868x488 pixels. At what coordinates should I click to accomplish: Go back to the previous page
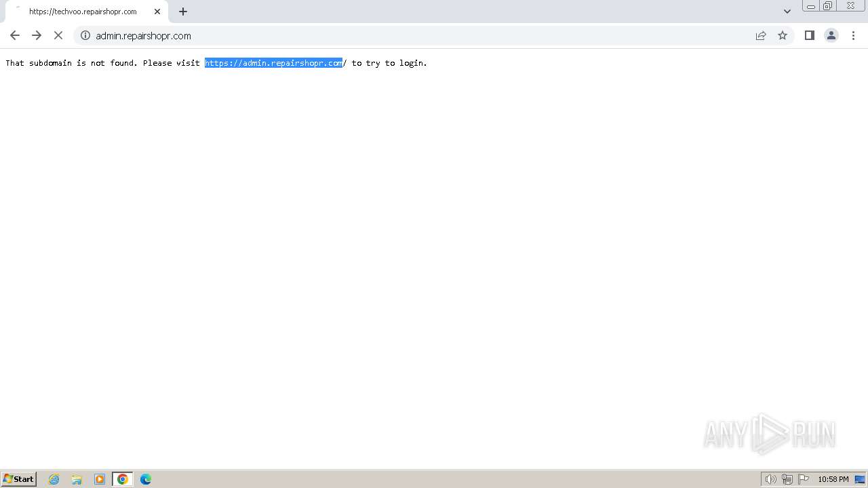point(15,35)
